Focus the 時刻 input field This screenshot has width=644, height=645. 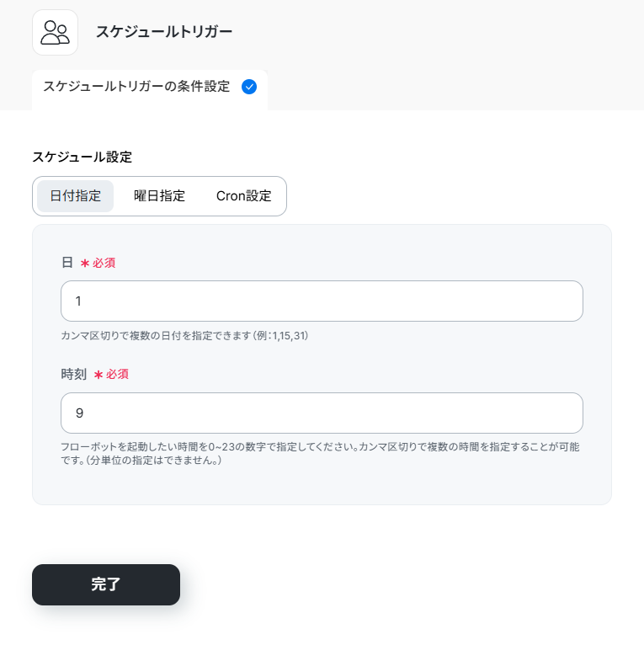coord(322,413)
